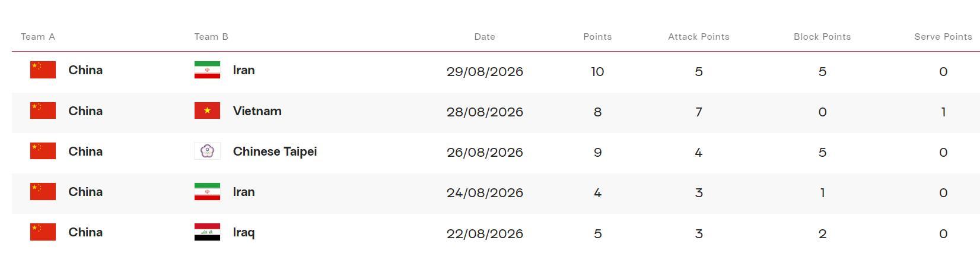Open the Iraq team link
This screenshot has width=980, height=256.
[x=244, y=232]
